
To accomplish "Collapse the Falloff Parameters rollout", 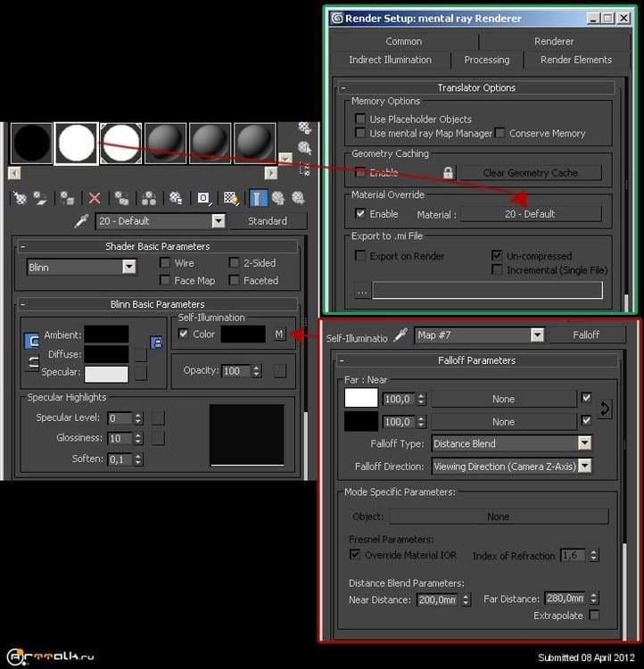I will (476, 360).
